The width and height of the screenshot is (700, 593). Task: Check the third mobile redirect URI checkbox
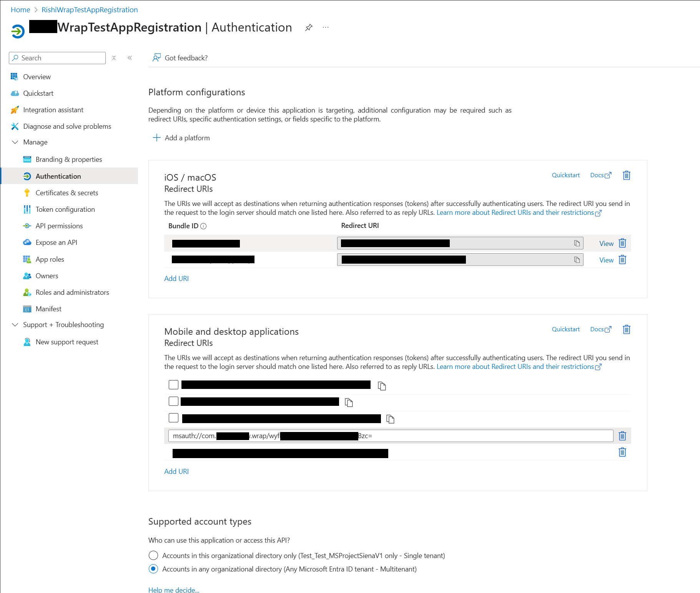(173, 418)
